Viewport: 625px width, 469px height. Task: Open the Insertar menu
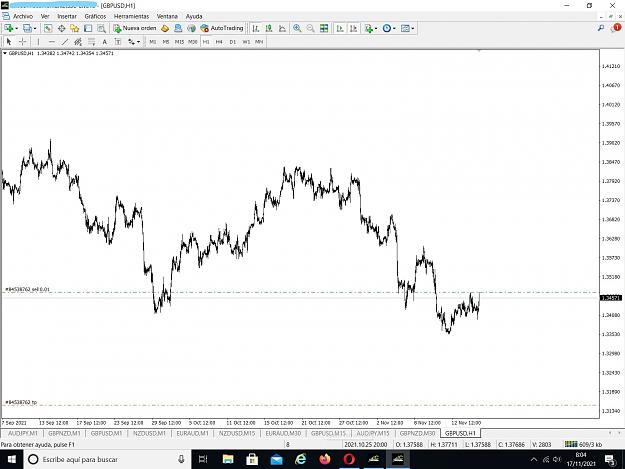[x=67, y=16]
